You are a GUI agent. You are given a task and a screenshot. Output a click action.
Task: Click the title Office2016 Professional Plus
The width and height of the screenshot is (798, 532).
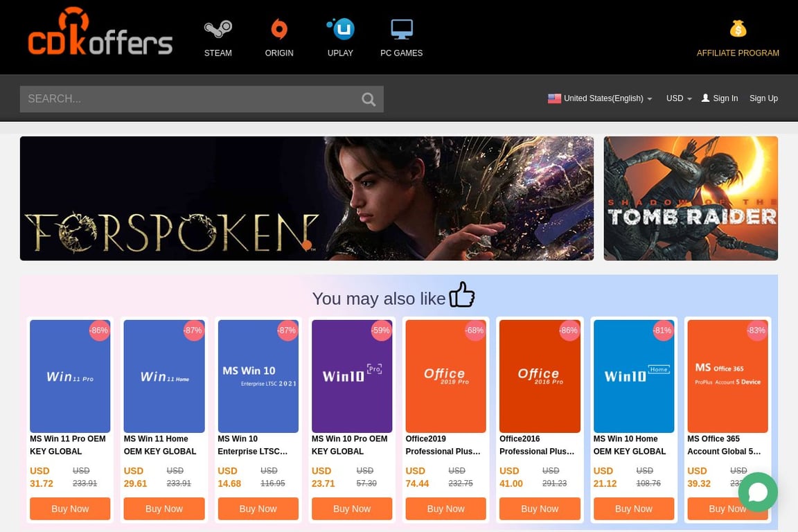click(537, 445)
